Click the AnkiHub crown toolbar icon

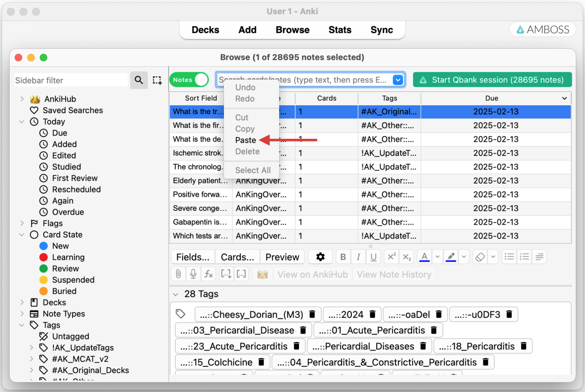tap(262, 274)
